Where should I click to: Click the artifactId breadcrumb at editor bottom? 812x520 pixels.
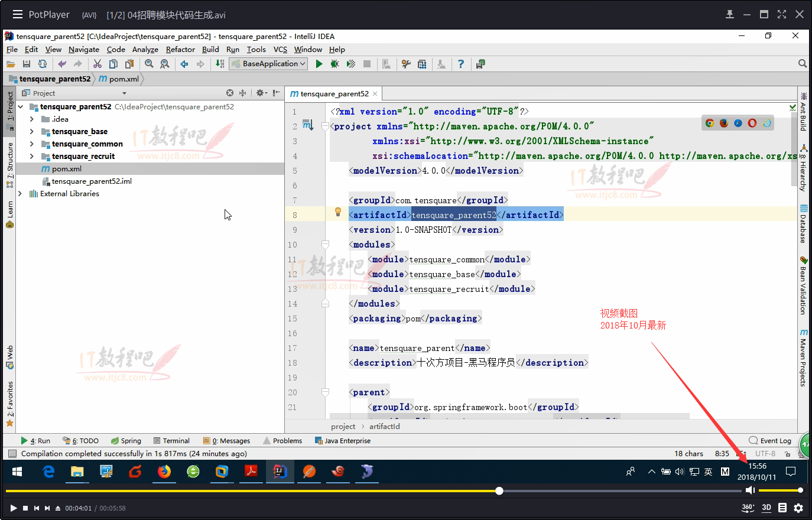pos(384,427)
